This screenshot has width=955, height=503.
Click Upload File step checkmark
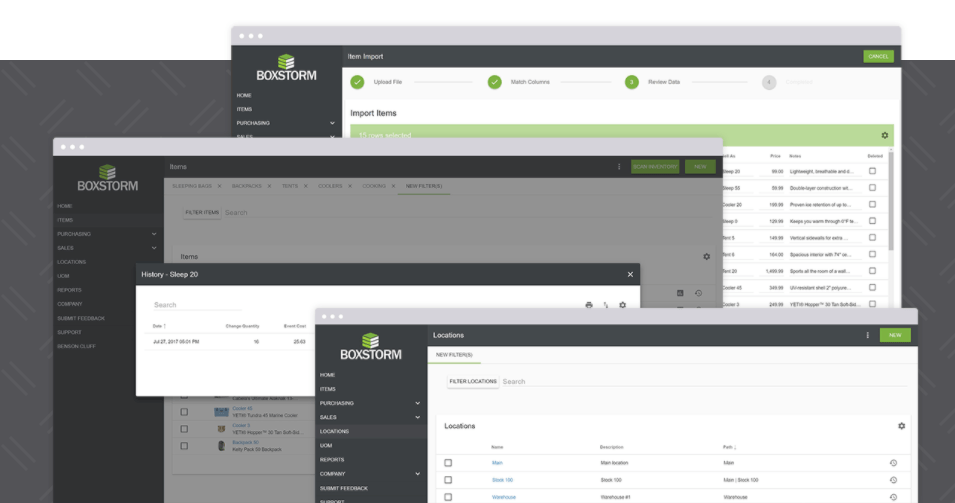point(358,82)
